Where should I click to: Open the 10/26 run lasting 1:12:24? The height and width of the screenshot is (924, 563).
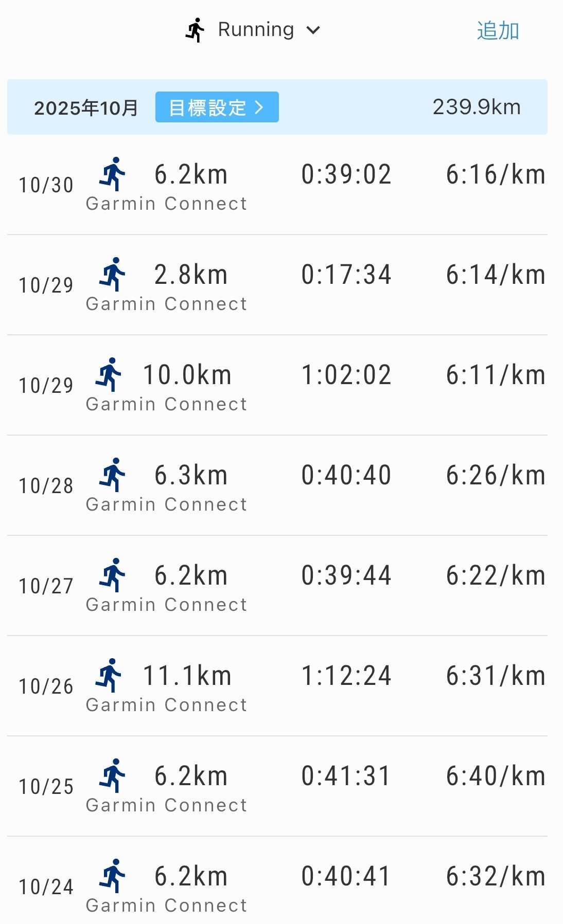tap(346, 676)
